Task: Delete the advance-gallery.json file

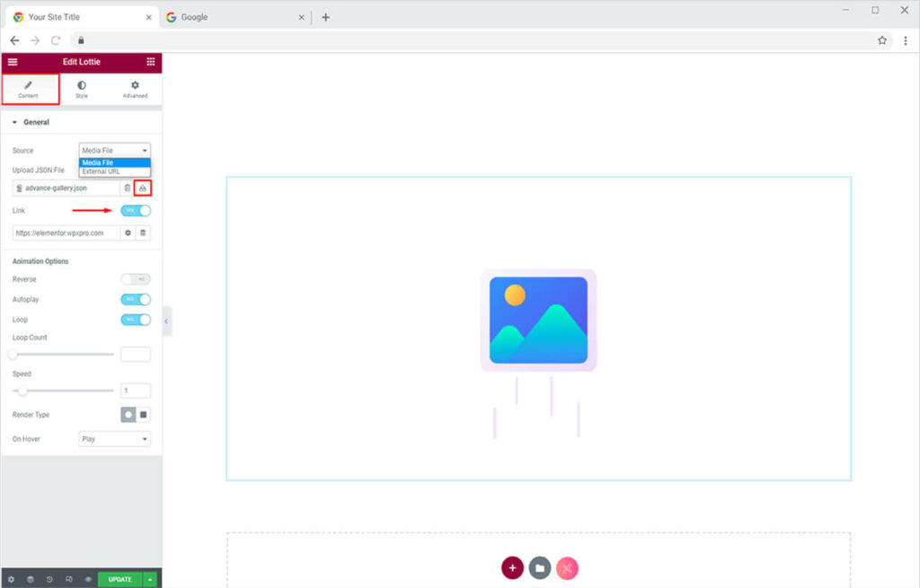Action: click(128, 189)
